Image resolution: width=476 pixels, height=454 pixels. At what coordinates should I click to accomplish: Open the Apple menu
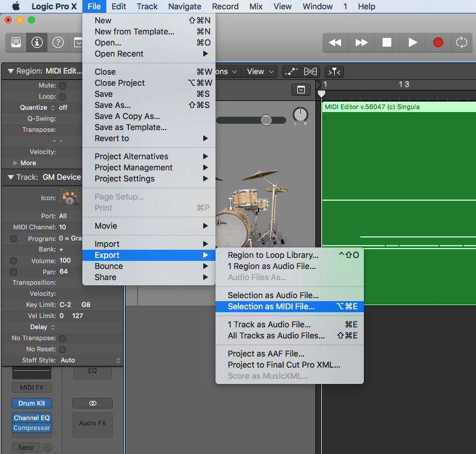pos(16,6)
